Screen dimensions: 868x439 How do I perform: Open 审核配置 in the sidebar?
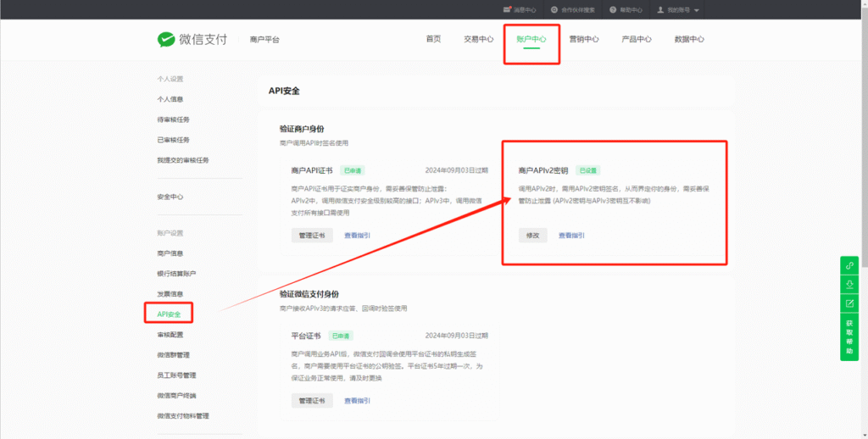170,335
